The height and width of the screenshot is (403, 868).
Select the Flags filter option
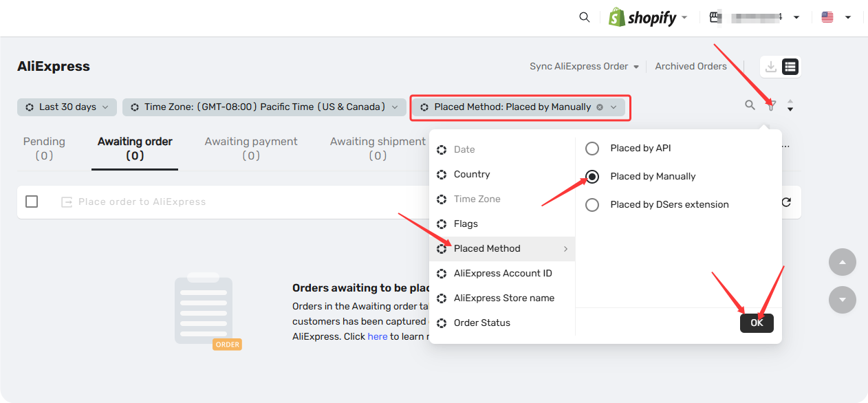pyautogui.click(x=502, y=224)
